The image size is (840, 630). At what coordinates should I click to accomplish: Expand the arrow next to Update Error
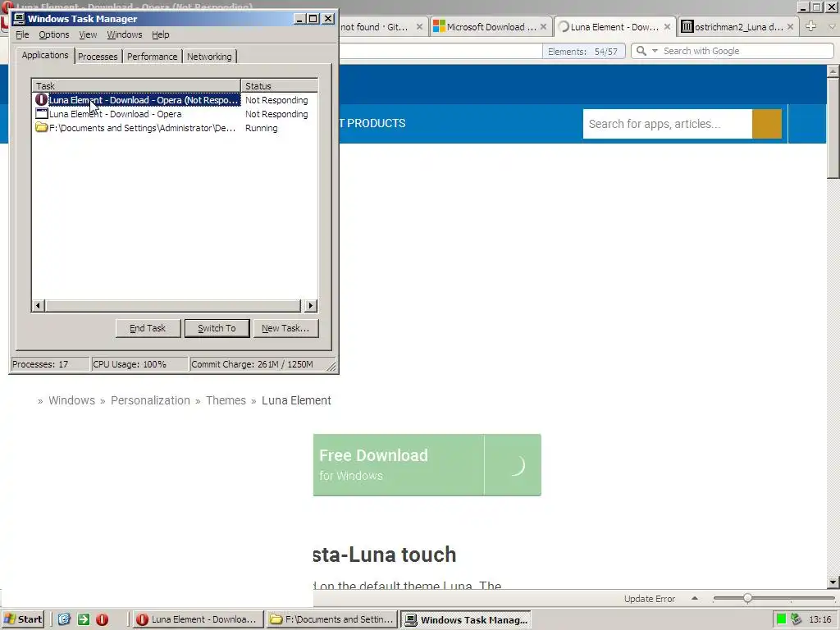[x=695, y=598]
